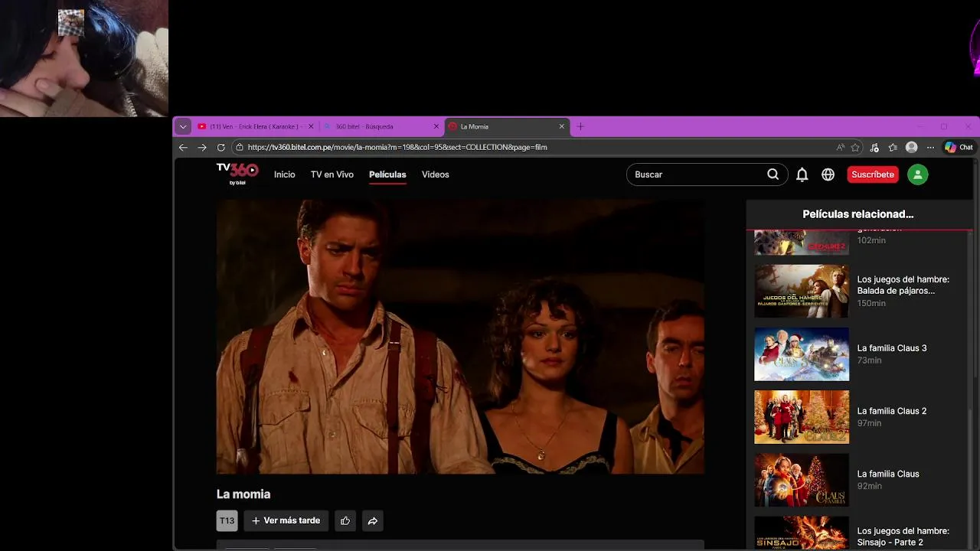980x551 pixels.
Task: Open the Películas section
Action: click(387, 174)
